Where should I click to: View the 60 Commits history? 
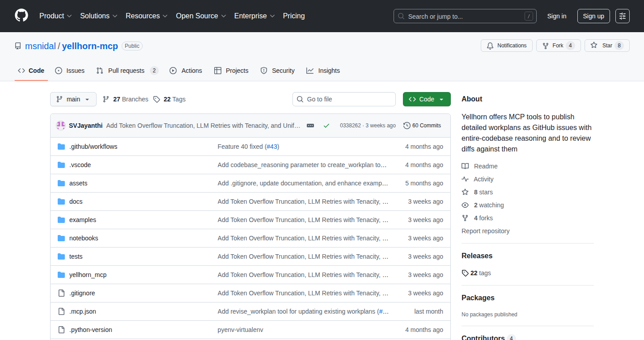click(x=422, y=126)
